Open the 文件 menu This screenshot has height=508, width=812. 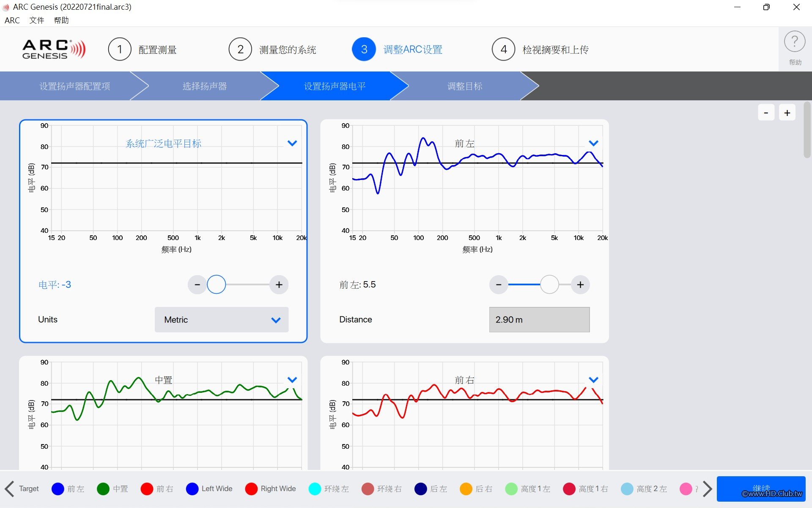[x=36, y=20]
